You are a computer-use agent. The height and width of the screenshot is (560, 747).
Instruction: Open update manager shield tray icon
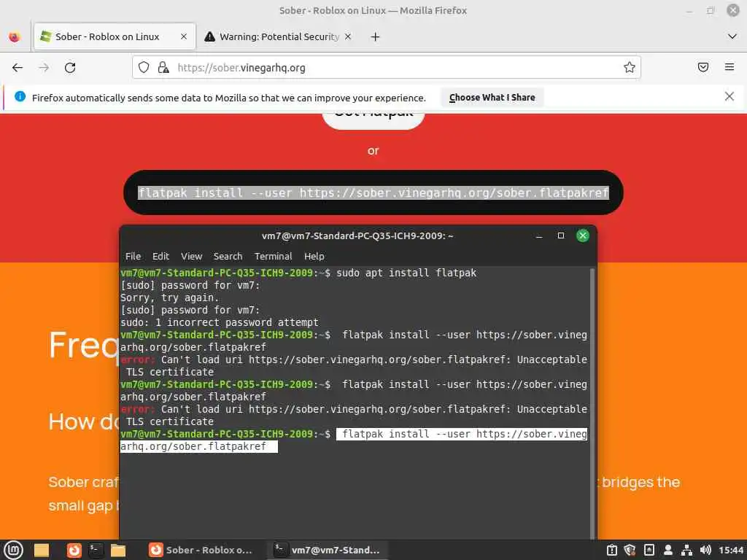(x=630, y=550)
